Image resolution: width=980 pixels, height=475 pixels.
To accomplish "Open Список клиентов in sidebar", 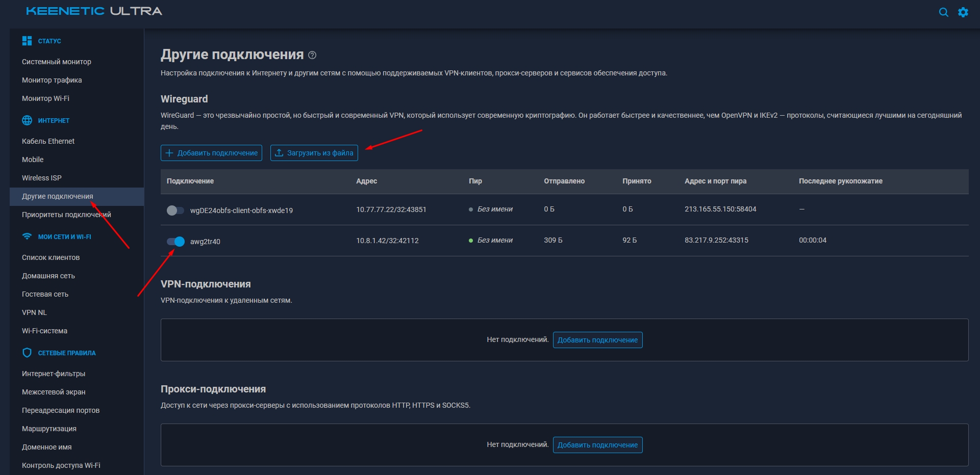I will click(51, 257).
